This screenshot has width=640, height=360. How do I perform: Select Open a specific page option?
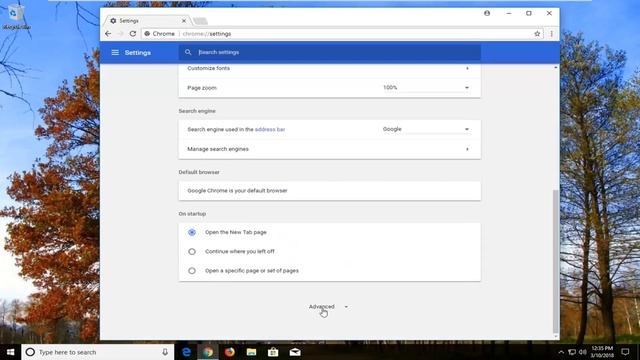(192, 271)
